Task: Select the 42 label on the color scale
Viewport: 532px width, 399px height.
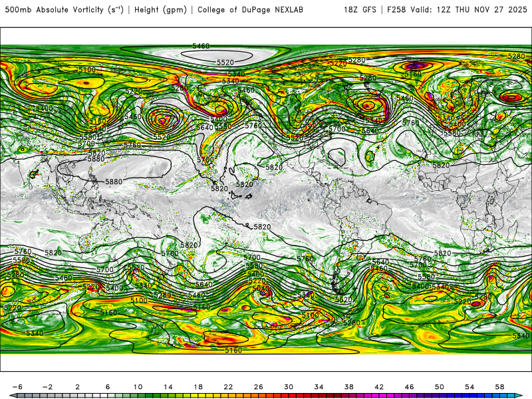Action: pos(379,387)
